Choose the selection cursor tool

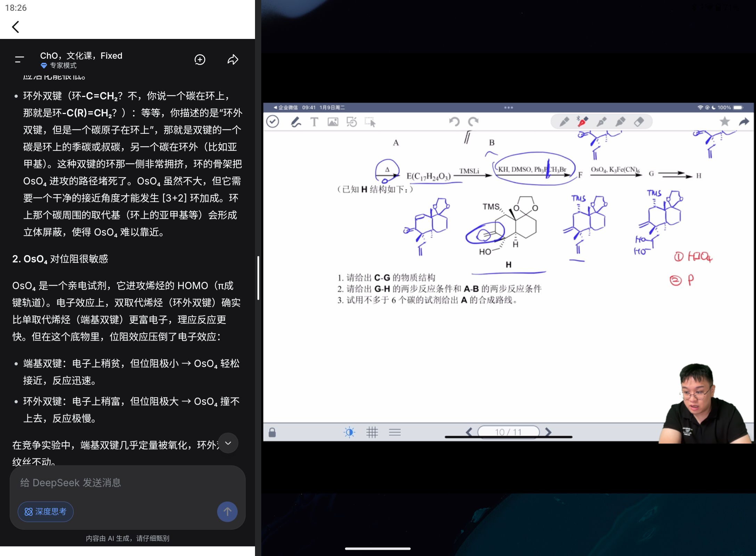click(x=370, y=122)
